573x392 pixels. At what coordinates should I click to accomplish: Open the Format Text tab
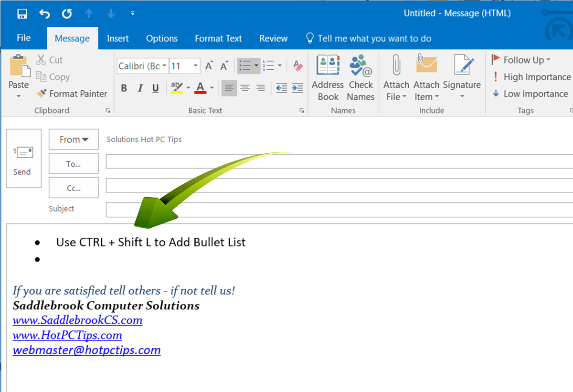click(218, 39)
